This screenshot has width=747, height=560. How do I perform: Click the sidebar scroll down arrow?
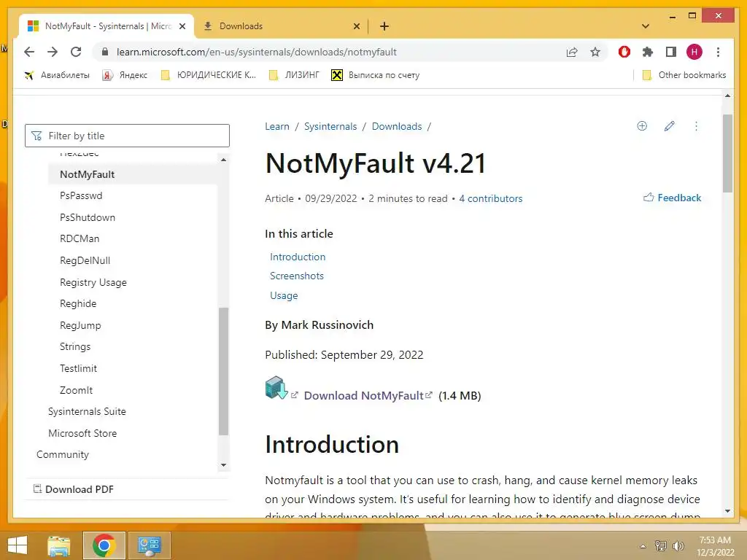[223, 465]
